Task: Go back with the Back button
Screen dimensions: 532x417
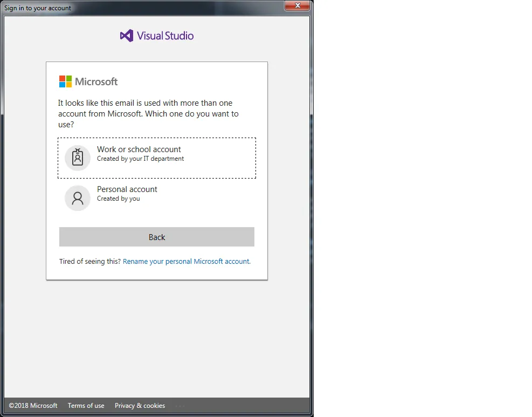Action: [x=157, y=237]
